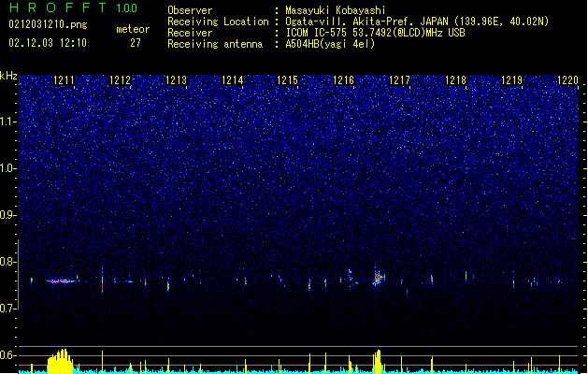Select location text Ogata-vill. Akita-Pref. JAPAN
Viewport: 588px width, 374px height.
tap(366, 22)
